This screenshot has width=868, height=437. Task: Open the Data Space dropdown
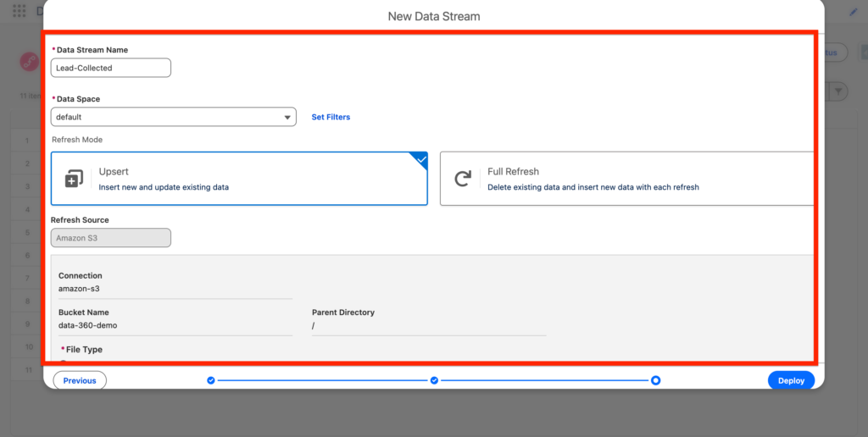(173, 117)
